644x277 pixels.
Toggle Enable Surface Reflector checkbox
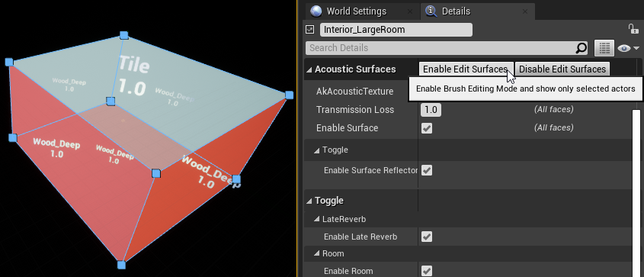pyautogui.click(x=427, y=170)
